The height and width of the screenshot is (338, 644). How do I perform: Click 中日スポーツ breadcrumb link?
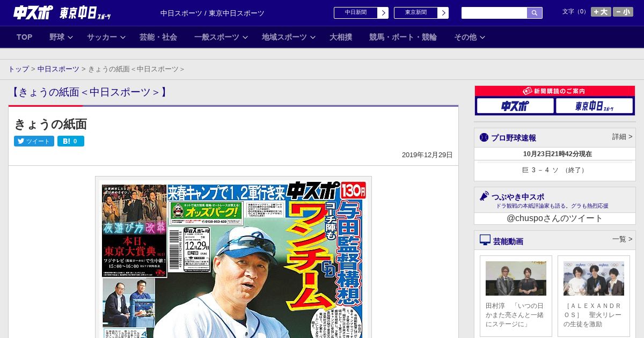(58, 69)
